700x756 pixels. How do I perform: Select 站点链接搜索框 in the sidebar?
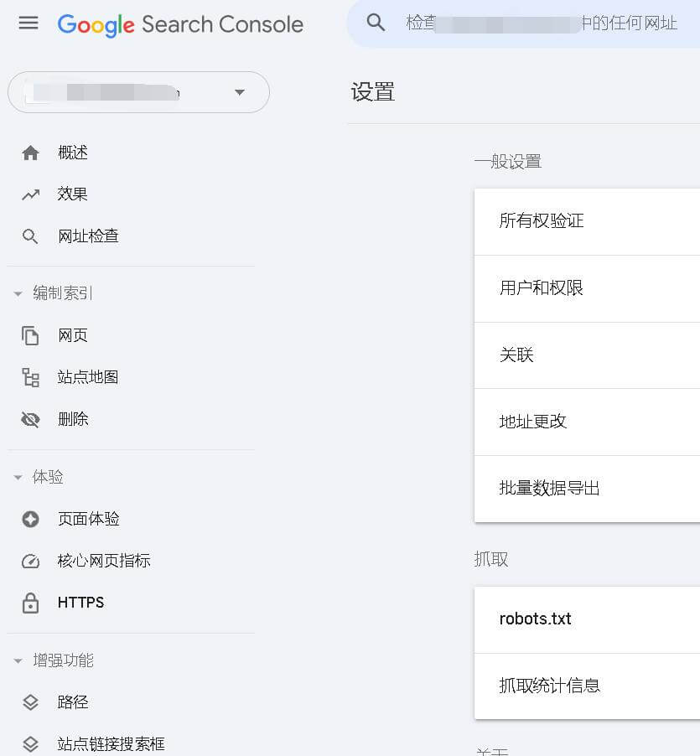(x=111, y=743)
